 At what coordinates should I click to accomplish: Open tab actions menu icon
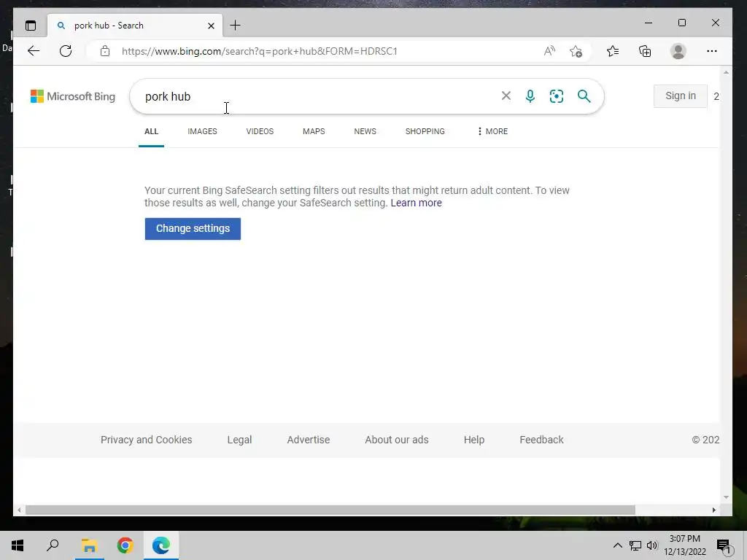pyautogui.click(x=31, y=26)
